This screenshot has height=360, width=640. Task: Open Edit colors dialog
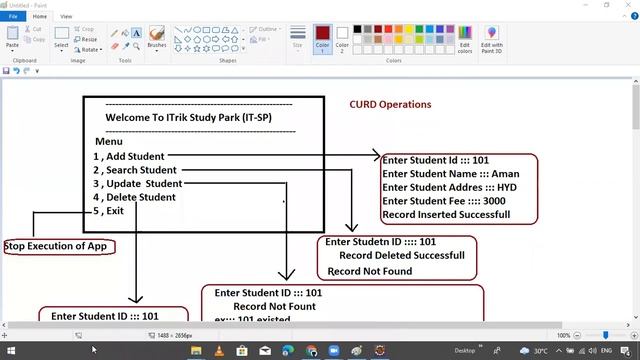click(x=465, y=40)
